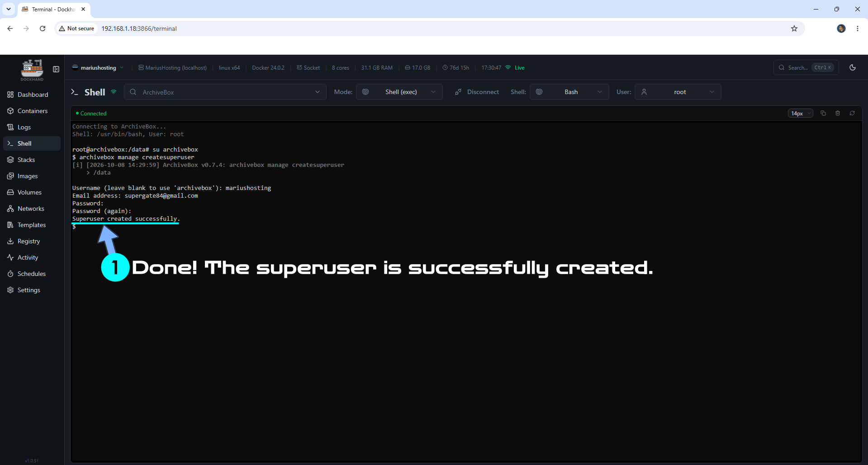Reload the browser page

point(43,28)
